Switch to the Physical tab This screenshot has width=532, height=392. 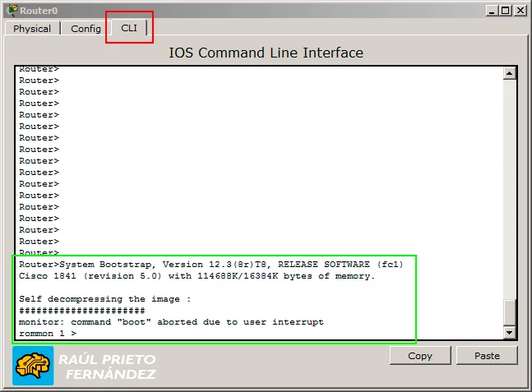[32, 29]
